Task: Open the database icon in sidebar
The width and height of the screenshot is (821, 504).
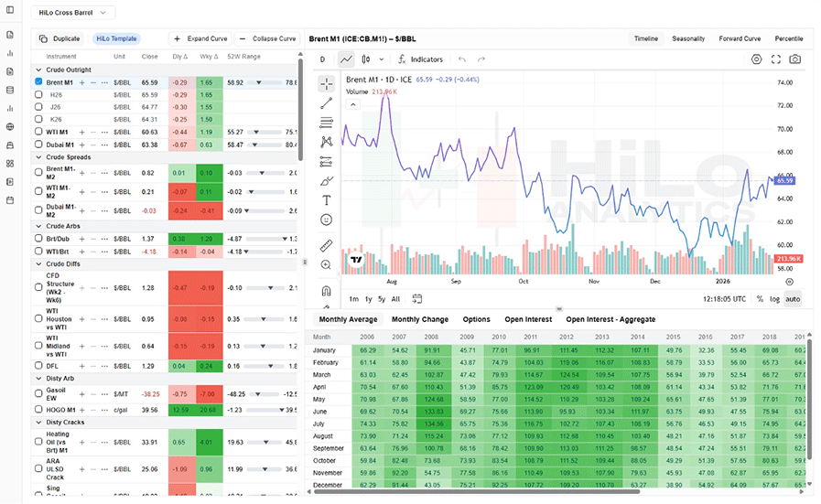Action: 10,90
